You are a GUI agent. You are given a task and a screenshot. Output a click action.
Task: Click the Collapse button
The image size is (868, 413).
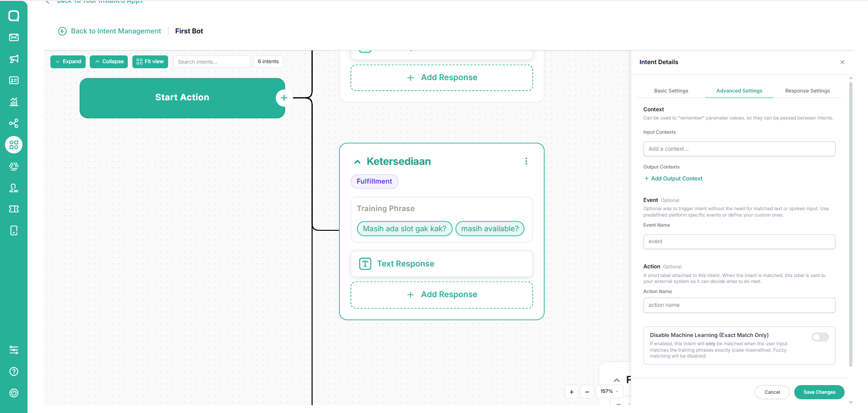109,62
